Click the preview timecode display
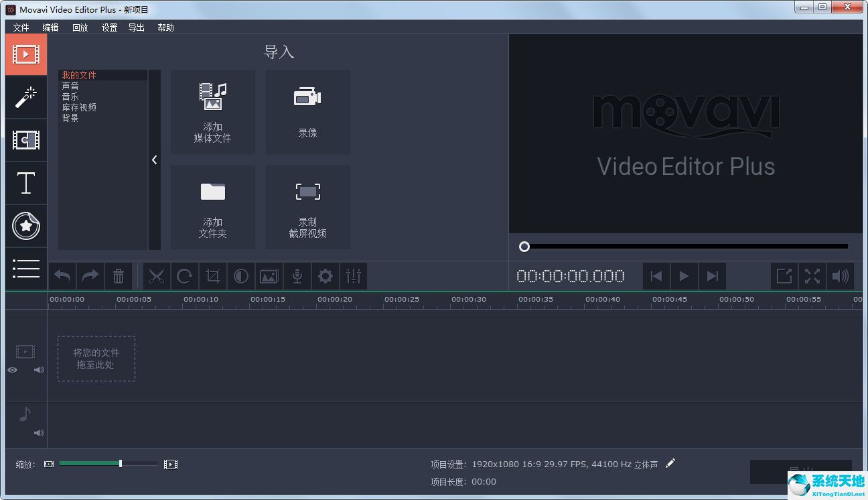Screen dimensions: 868x500 tap(571, 276)
